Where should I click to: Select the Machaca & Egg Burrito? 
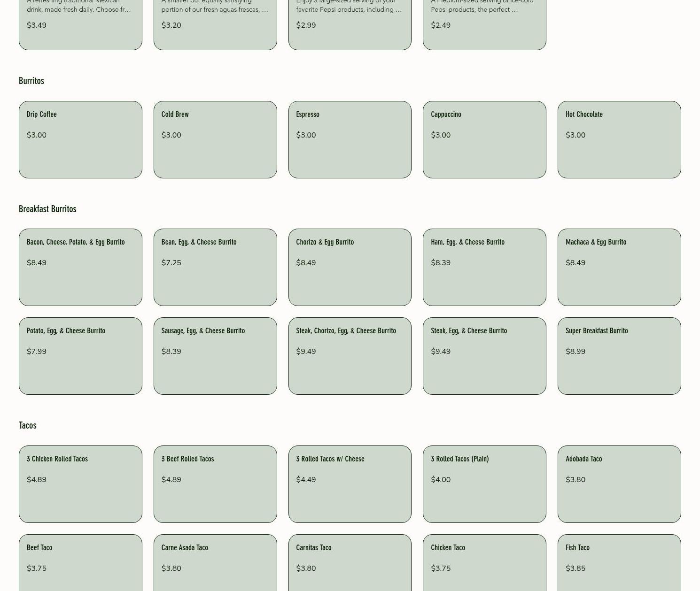(619, 267)
